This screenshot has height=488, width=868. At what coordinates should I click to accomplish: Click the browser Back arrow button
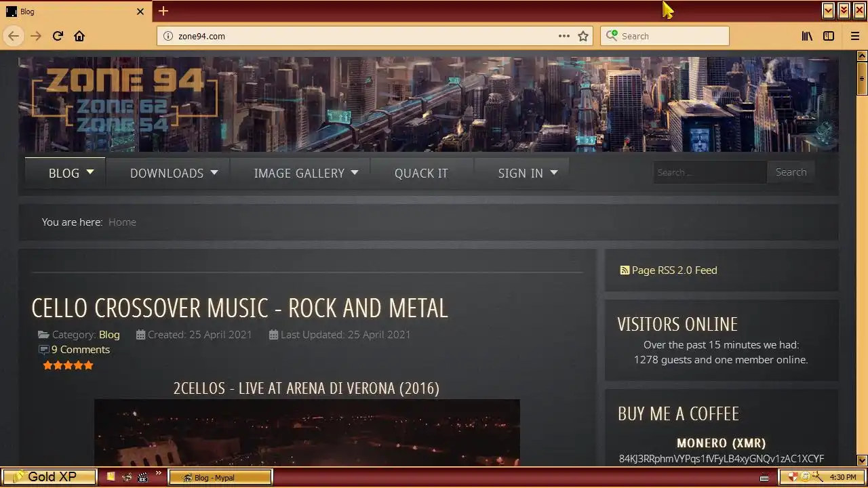tap(13, 36)
